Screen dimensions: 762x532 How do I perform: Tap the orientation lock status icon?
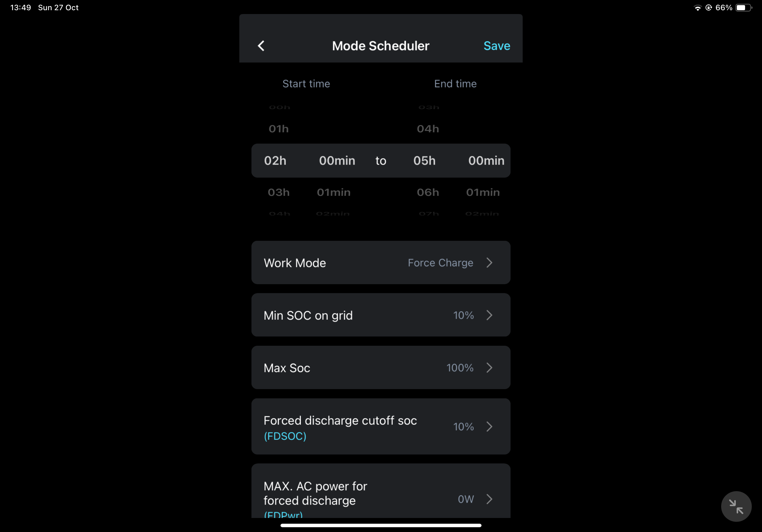point(708,8)
